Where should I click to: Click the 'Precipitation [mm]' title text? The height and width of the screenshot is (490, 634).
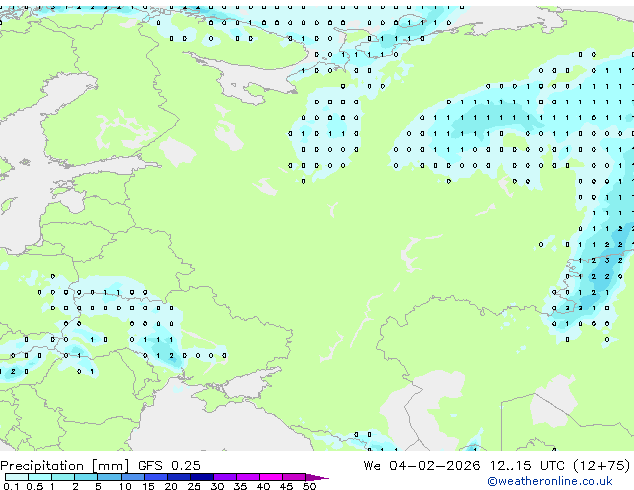pos(65,466)
